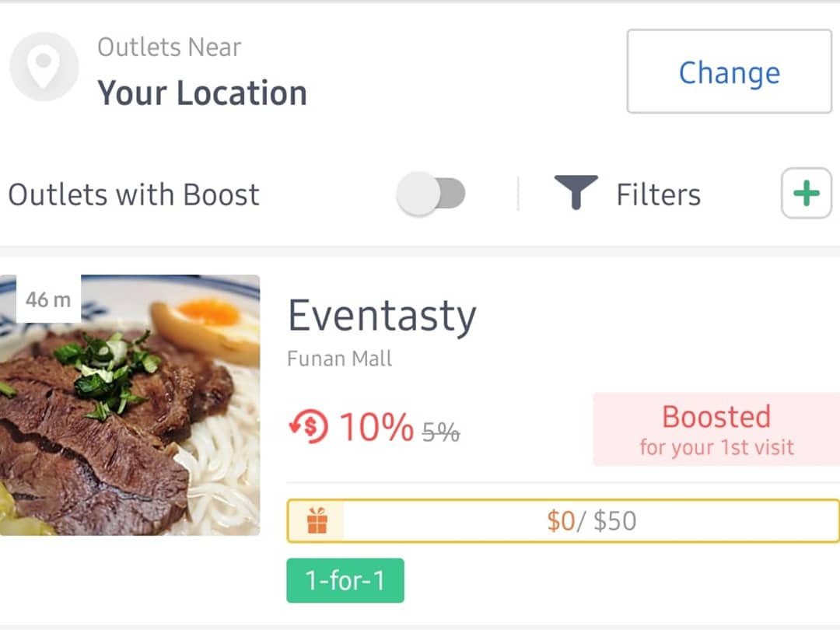Viewport: 840px width, 630px height.
Task: Tap the location pin icon
Action: [44, 67]
